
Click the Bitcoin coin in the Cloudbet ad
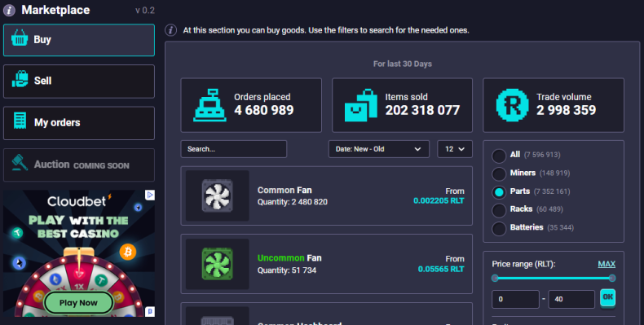tap(128, 251)
